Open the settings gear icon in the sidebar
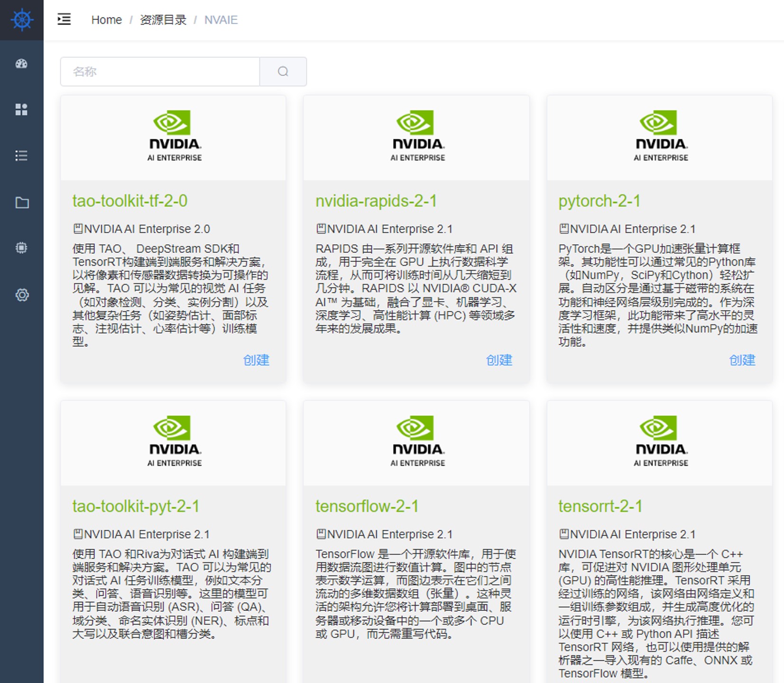This screenshot has height=683, width=784. click(22, 295)
